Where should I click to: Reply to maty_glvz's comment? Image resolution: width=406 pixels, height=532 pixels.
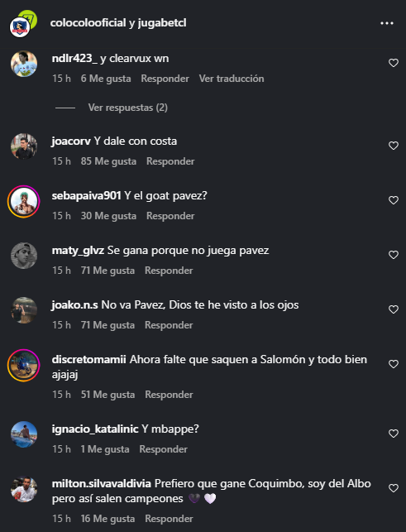(169, 271)
